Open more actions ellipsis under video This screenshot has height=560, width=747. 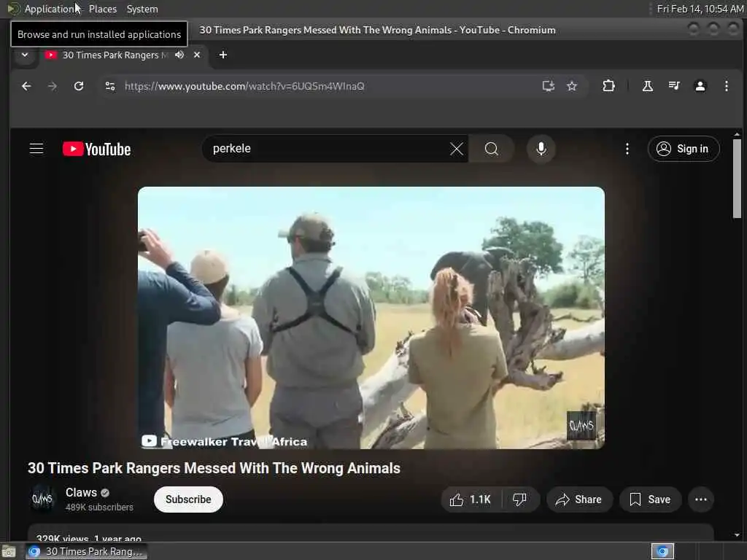click(x=701, y=499)
